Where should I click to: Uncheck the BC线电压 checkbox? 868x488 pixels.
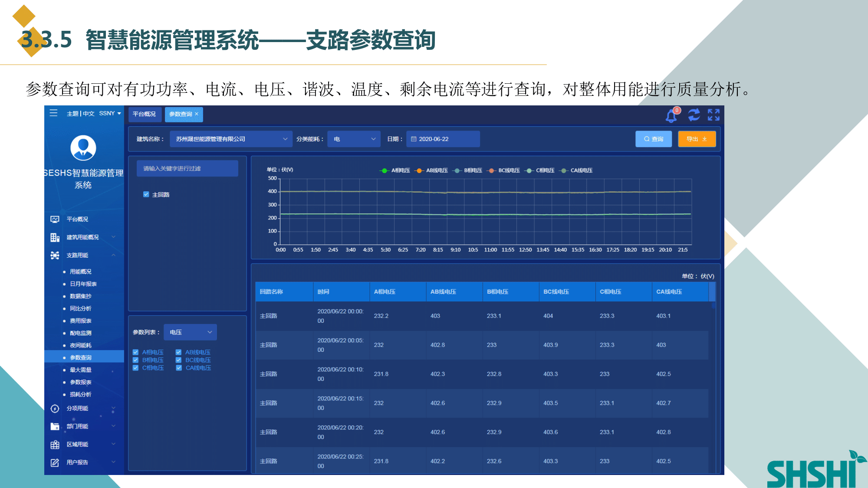(178, 360)
